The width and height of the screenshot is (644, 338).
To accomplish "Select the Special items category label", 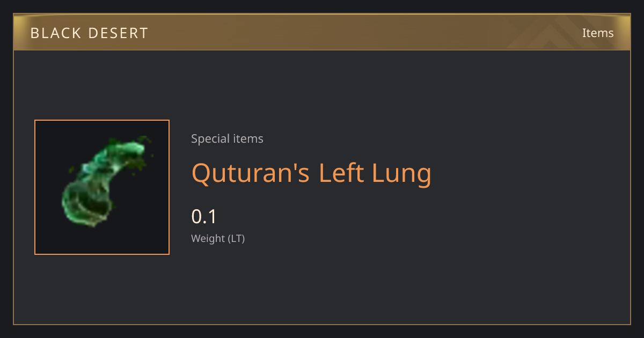I will 227,139.
